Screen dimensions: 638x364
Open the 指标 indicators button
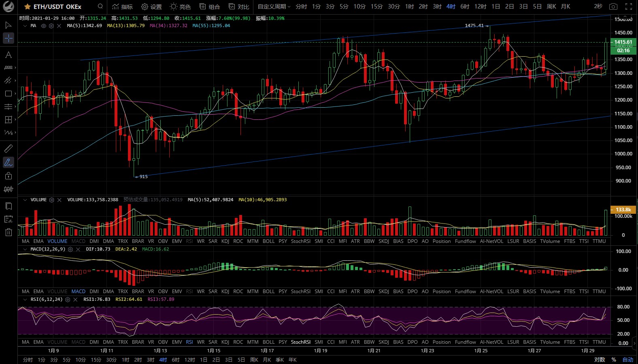click(x=122, y=6)
